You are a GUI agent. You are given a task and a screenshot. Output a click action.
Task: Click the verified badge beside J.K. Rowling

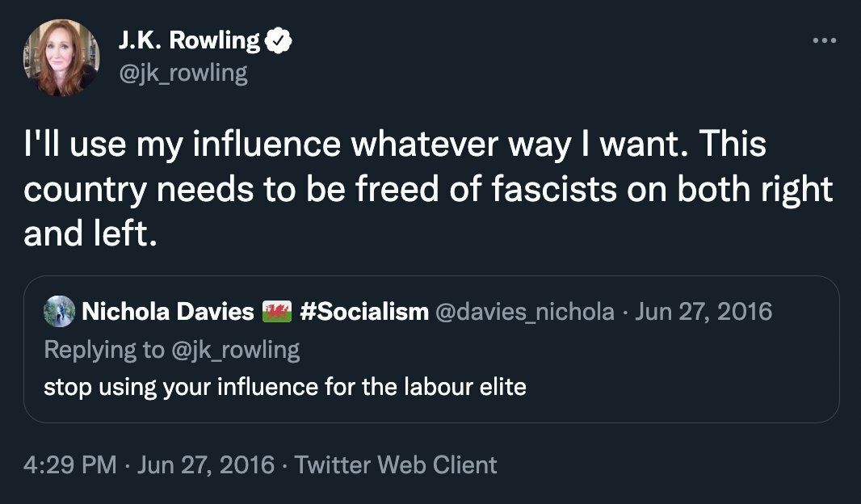pyautogui.click(x=279, y=41)
